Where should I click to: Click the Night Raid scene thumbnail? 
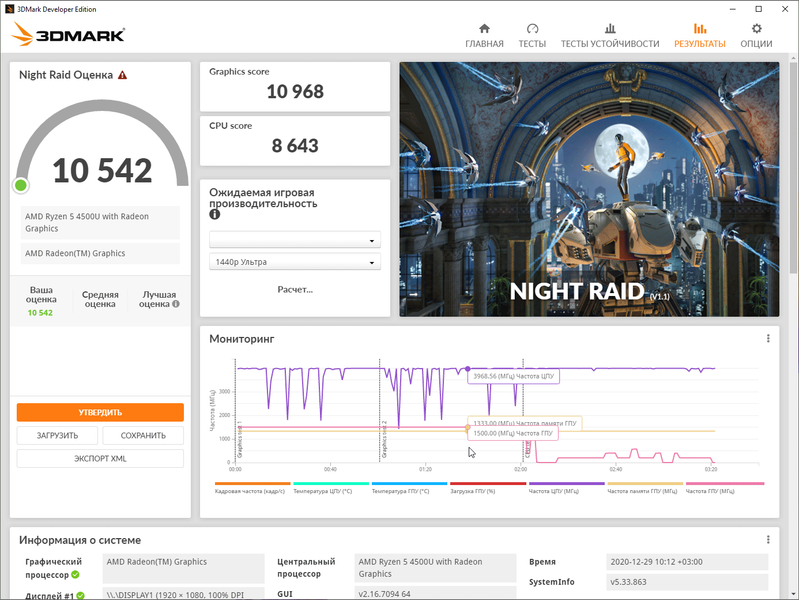(589, 189)
